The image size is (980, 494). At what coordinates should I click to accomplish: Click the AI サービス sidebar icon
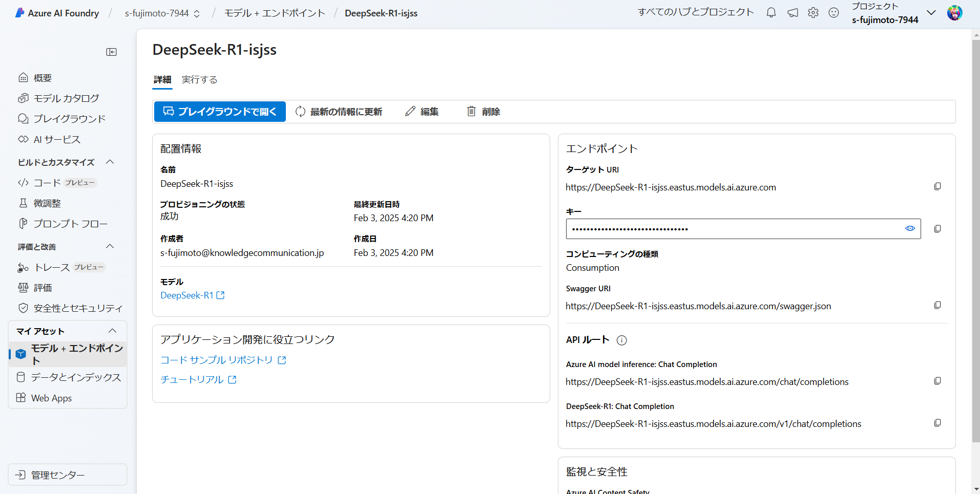pyautogui.click(x=23, y=139)
